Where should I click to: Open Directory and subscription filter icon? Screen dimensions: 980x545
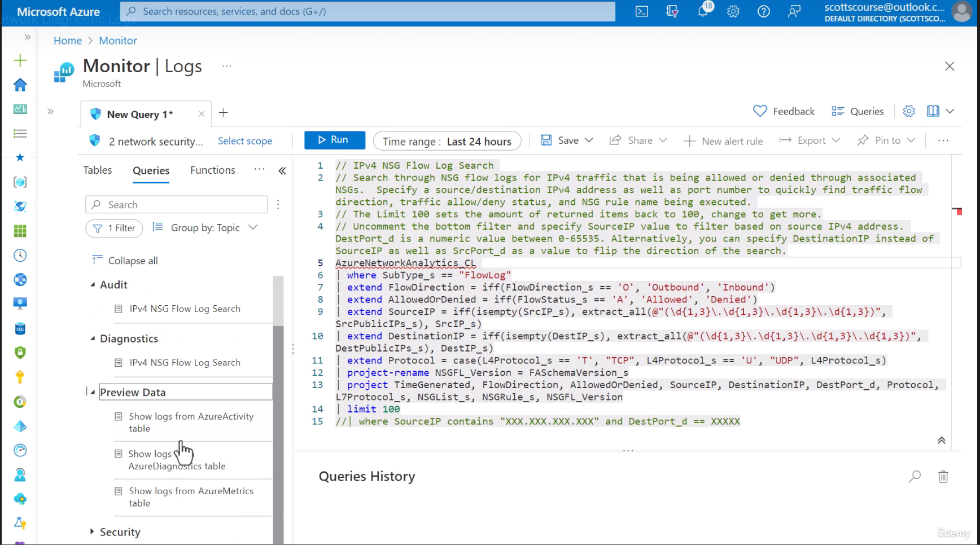(672, 11)
